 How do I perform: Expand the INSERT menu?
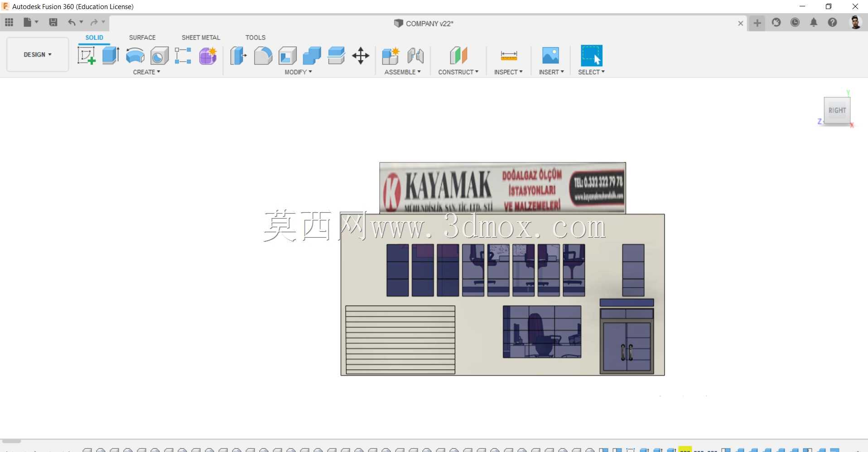pos(551,72)
